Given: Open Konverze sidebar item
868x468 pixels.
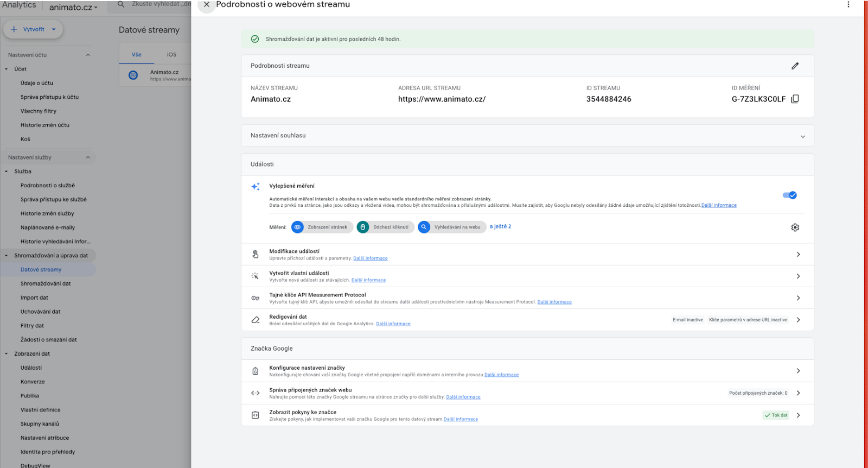Looking at the screenshot, I should click(x=33, y=382).
